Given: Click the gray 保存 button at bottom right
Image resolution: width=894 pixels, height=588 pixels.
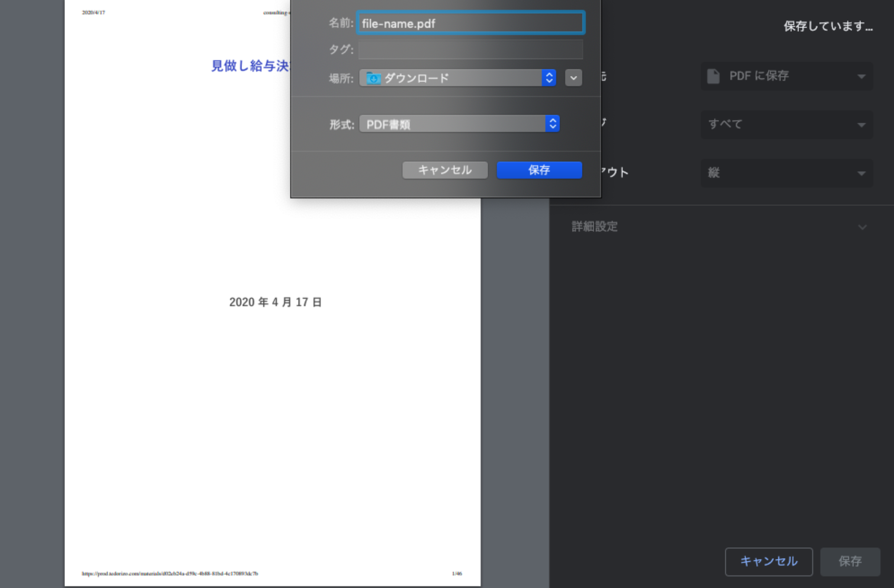Looking at the screenshot, I should point(850,561).
